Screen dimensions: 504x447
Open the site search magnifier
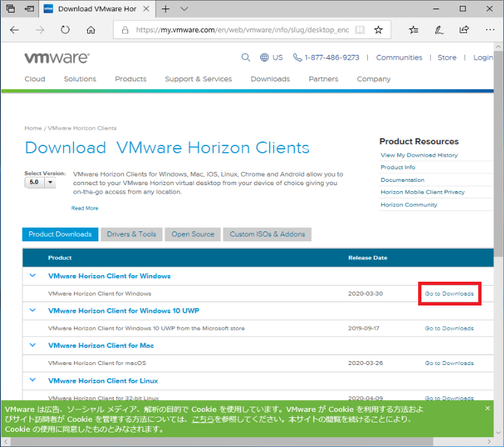click(246, 58)
